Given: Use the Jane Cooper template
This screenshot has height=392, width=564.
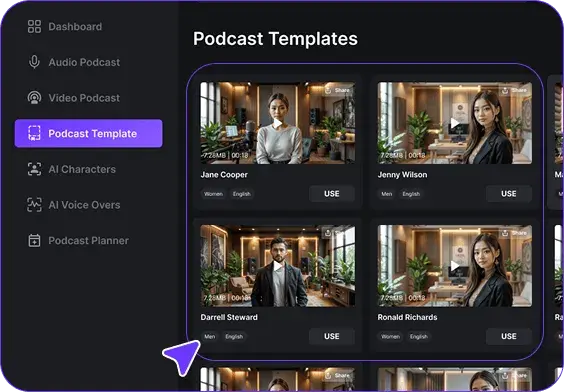Looking at the screenshot, I should pyautogui.click(x=332, y=194).
